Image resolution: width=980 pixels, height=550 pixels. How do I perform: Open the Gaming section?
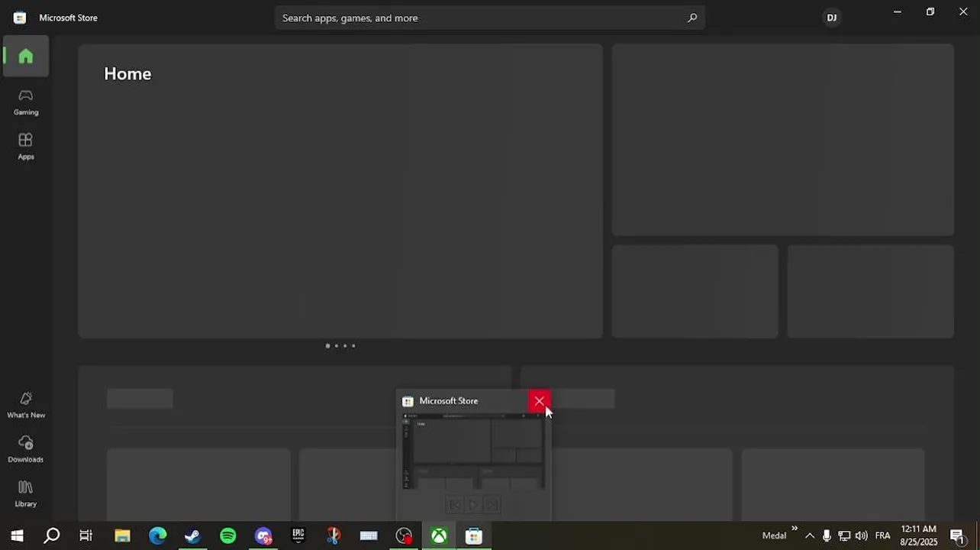pos(25,102)
